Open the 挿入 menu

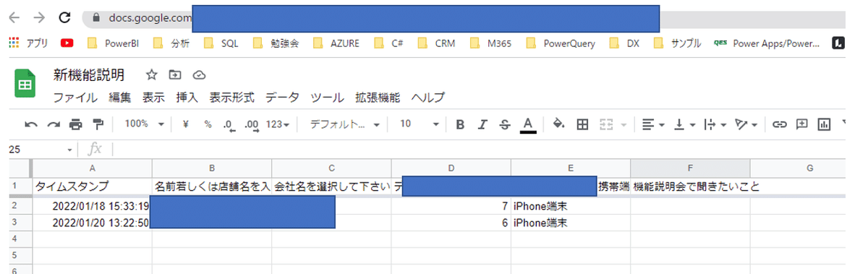tap(187, 98)
